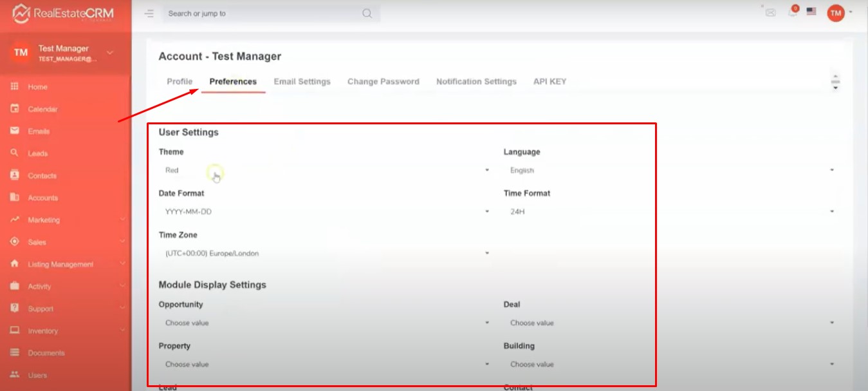The width and height of the screenshot is (868, 391).
Task: Open the API KEY tab
Action: [x=549, y=82]
